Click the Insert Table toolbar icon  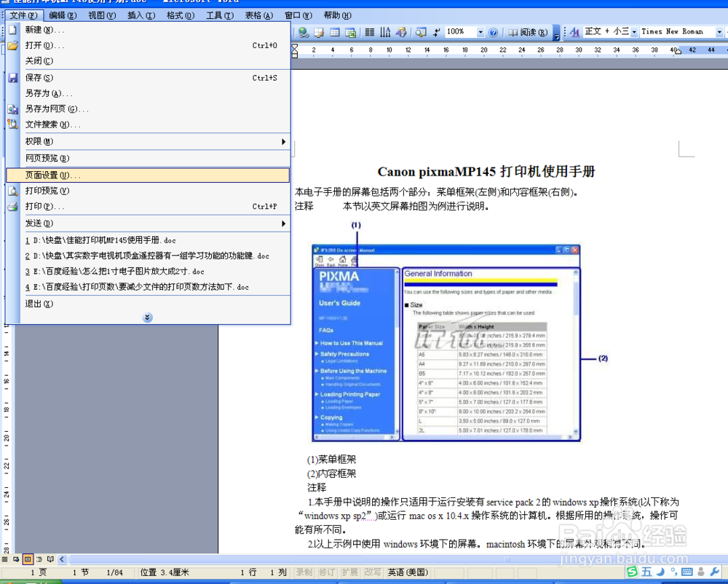[335, 32]
